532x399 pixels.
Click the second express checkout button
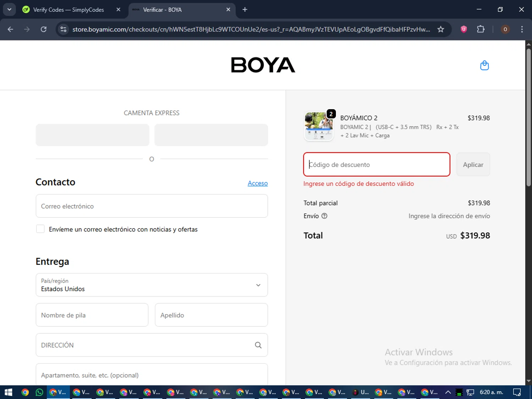tap(211, 135)
